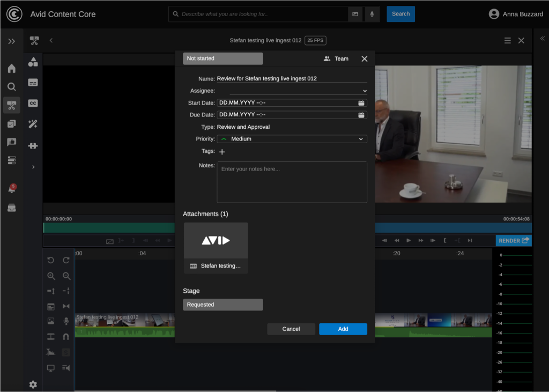The height and width of the screenshot is (392, 549).
Task: Open the review thumbs-up sidebar icon
Action: 12,142
